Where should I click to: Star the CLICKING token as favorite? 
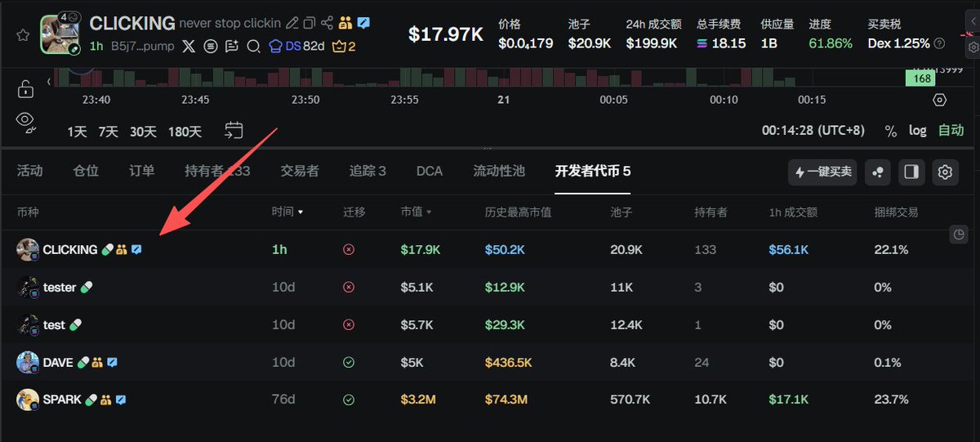pos(23,35)
